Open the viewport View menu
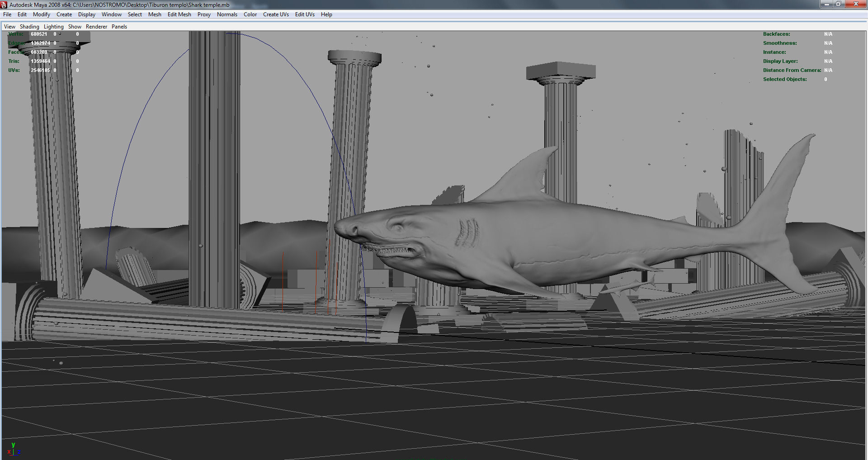 9,27
